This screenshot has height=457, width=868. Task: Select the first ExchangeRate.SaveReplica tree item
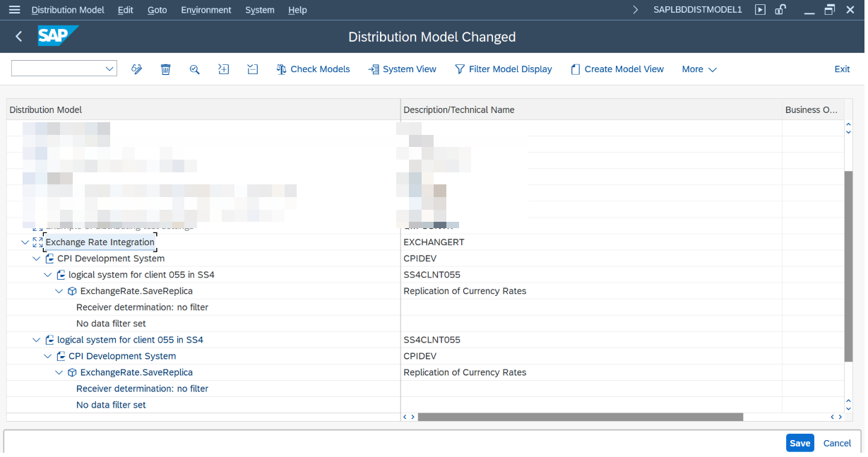pos(136,291)
